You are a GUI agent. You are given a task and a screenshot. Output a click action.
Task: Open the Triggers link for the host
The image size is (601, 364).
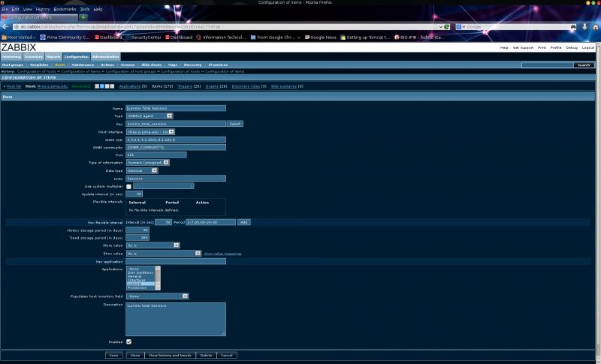click(x=185, y=86)
